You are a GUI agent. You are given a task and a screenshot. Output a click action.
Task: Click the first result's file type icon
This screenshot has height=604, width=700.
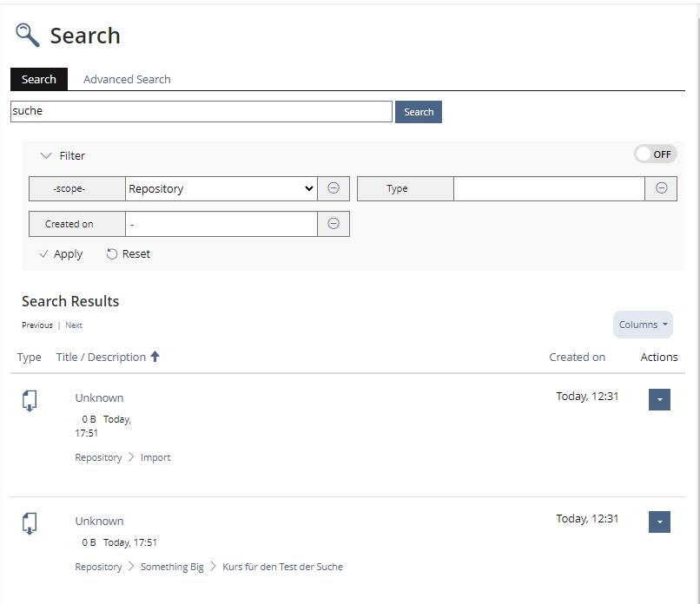(30, 400)
